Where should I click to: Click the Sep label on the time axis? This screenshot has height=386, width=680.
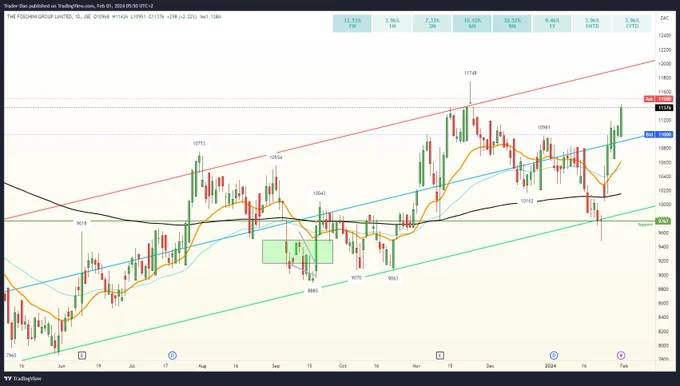tap(276, 366)
